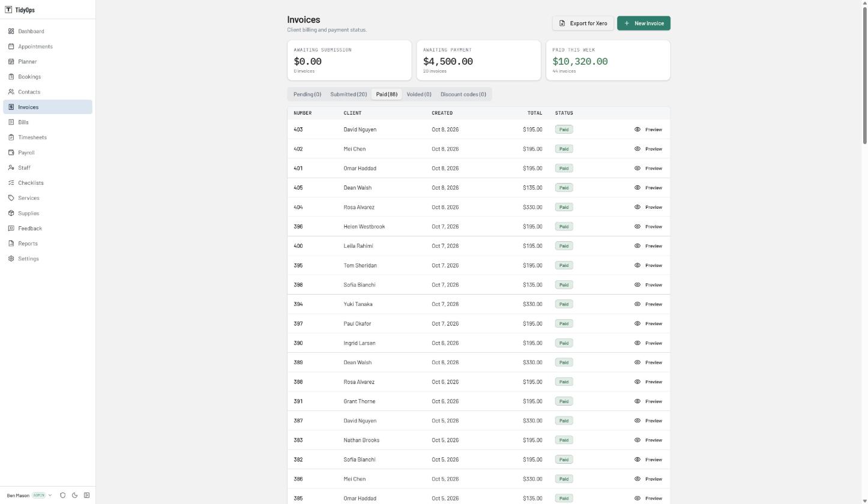Click the eye icon for invoice 394

tap(637, 304)
